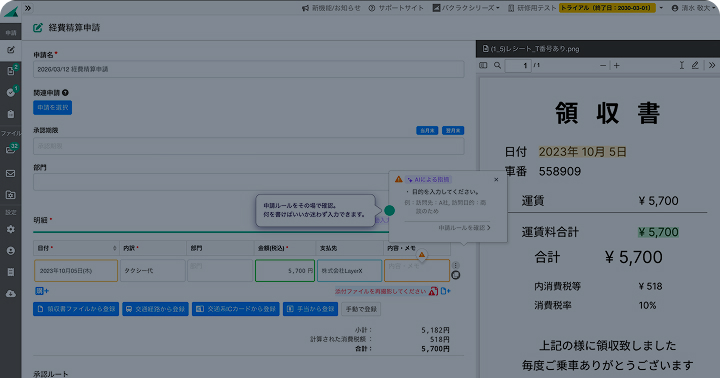Click the copy row icon beside memo field
720x378 pixels.
tap(456, 275)
